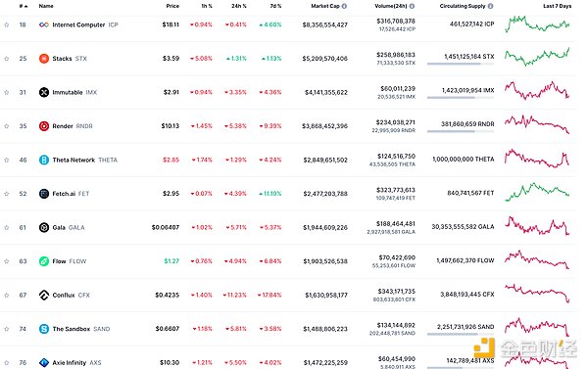Click the Render RNDR coin icon
The width and height of the screenshot is (588, 369).
44,126
